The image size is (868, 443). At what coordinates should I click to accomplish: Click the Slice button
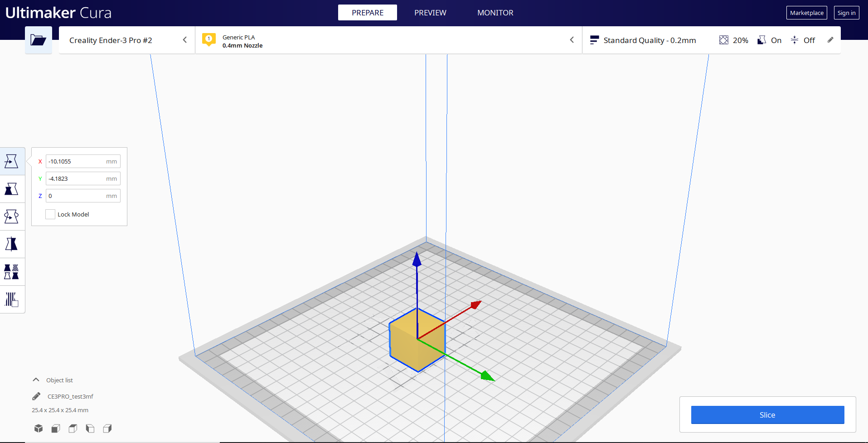click(x=767, y=415)
